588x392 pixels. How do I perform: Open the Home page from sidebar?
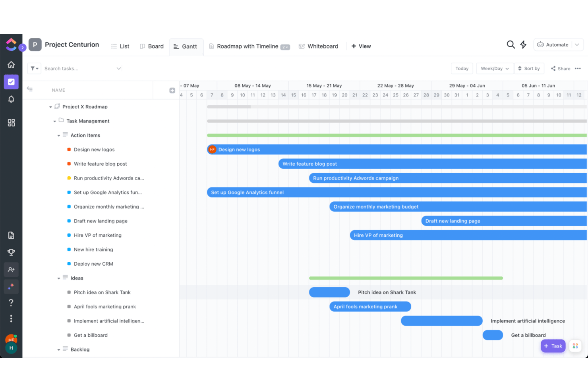point(11,65)
